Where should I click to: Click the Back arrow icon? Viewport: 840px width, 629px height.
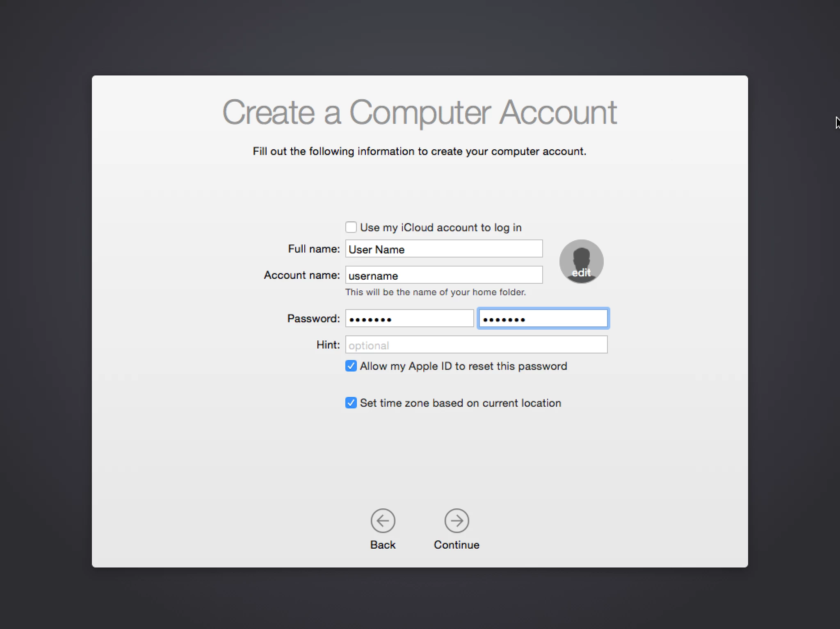pos(383,521)
